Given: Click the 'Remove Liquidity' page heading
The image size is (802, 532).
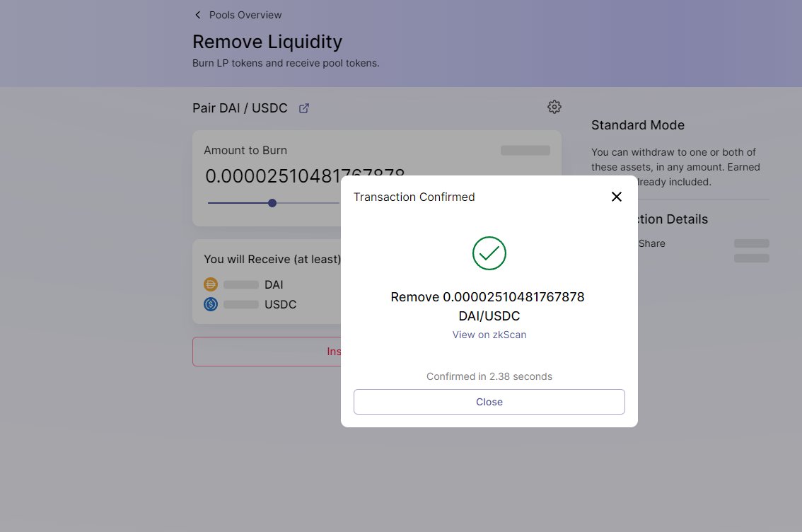Looking at the screenshot, I should (x=267, y=42).
